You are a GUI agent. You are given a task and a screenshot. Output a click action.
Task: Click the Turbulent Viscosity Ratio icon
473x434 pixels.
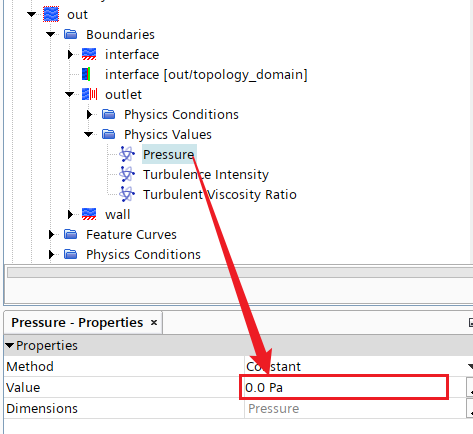[127, 194]
